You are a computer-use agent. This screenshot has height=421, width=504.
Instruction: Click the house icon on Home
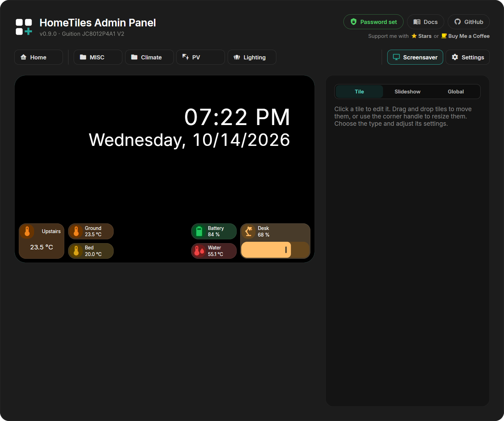tap(24, 57)
